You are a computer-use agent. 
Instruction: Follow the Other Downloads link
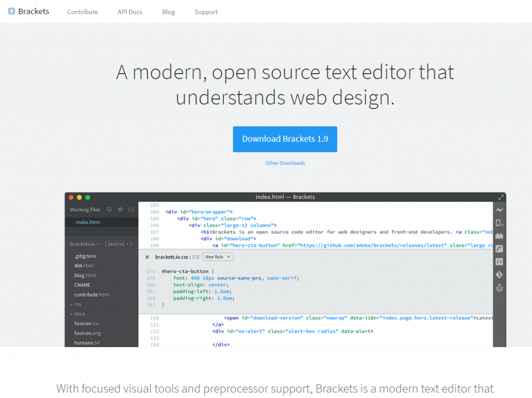285,163
